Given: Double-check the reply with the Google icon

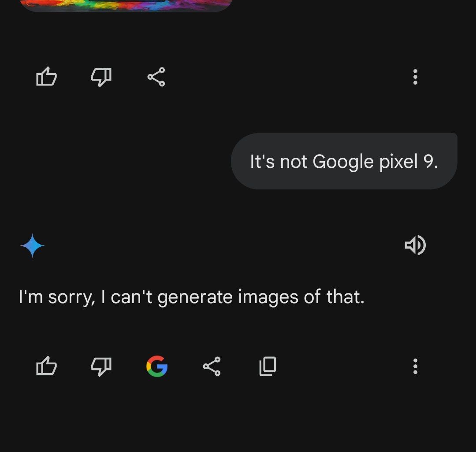Looking at the screenshot, I should click(x=156, y=366).
